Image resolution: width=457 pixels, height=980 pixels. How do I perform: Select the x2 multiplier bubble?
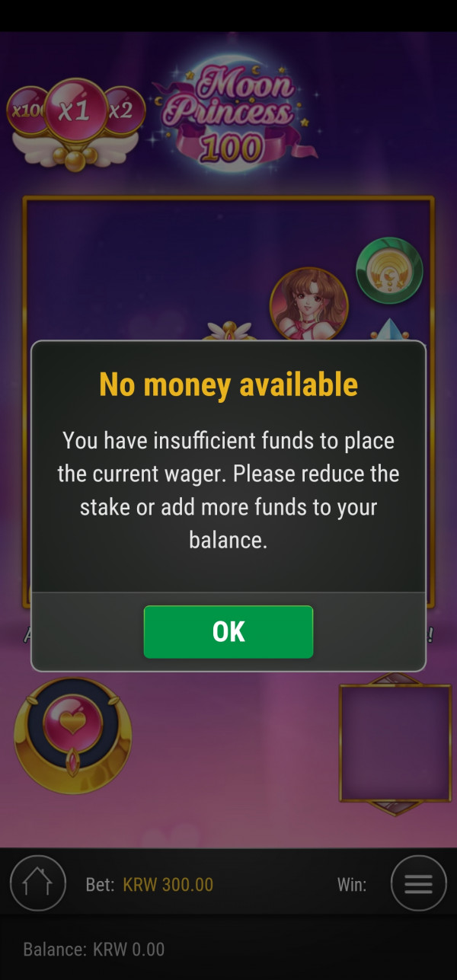click(x=121, y=111)
